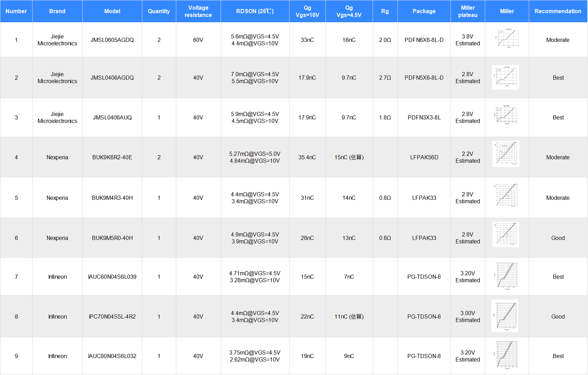Select Miller curve image for BUK9K6R2-40E
Image resolution: width=588 pixels, height=375 pixels.
(x=506, y=154)
